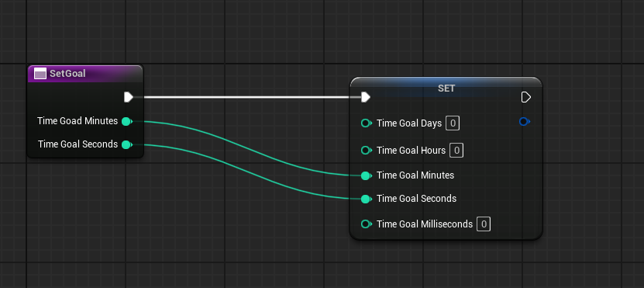Click SET node's Time Goal Minutes input pin
Image resolution: width=644 pixels, height=288 pixels.
pos(366,175)
